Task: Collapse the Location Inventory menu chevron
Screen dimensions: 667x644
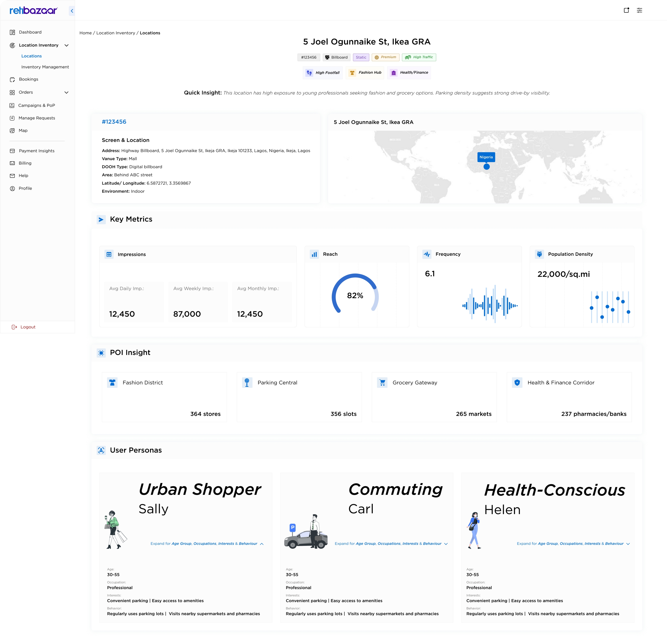Action: 67,45
